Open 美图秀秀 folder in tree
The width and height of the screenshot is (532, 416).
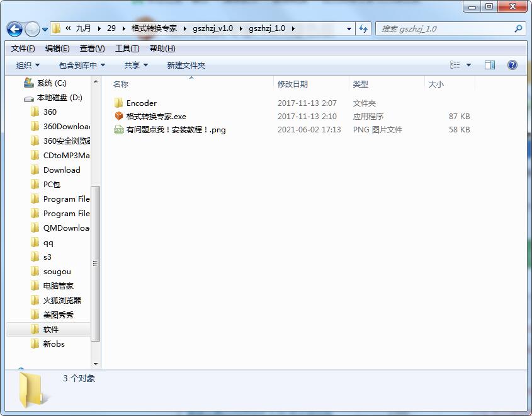point(52,315)
